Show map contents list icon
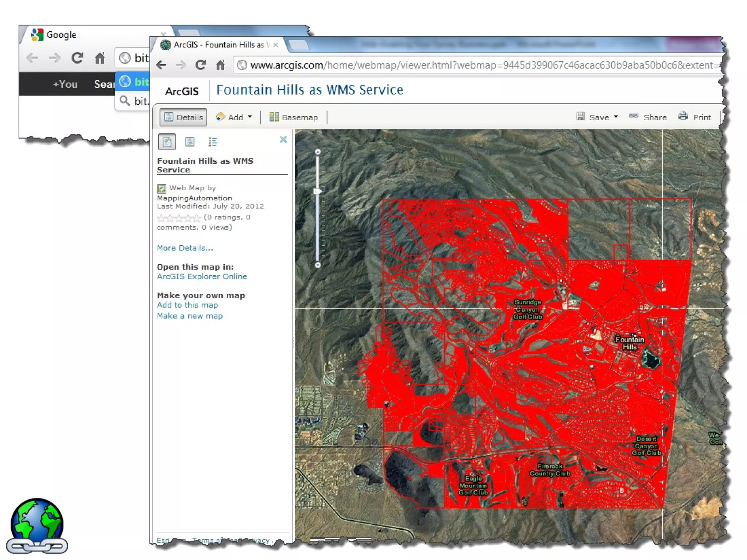The width and height of the screenshot is (747, 560). [x=190, y=142]
